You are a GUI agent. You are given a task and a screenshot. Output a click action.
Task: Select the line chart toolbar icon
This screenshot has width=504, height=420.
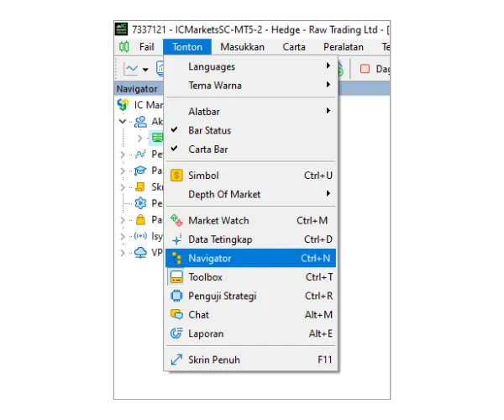tap(131, 69)
